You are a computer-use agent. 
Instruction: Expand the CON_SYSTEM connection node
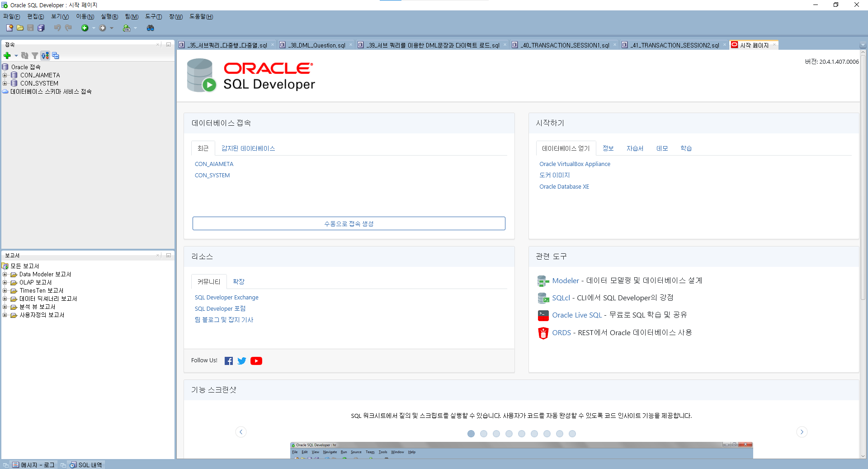coord(5,83)
